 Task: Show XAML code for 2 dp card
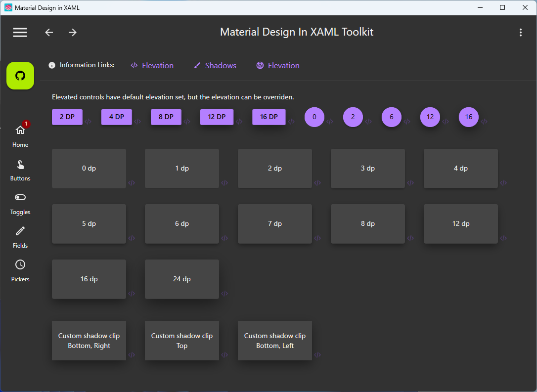(x=317, y=183)
